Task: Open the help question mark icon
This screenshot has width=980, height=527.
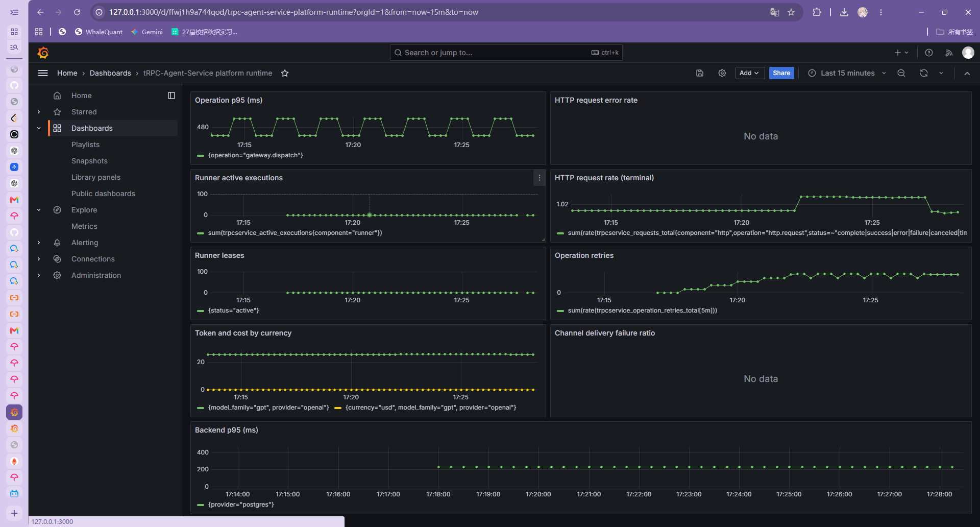Action: 929,53
